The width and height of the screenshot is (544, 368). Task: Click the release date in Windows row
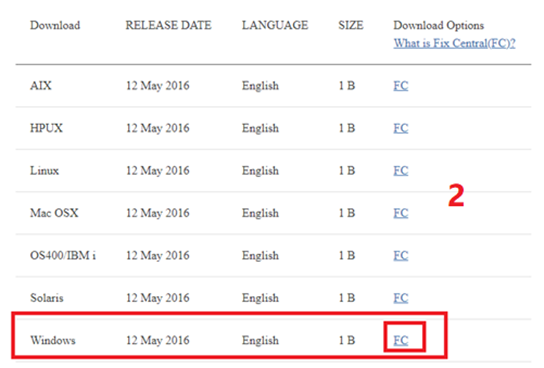[x=158, y=340]
